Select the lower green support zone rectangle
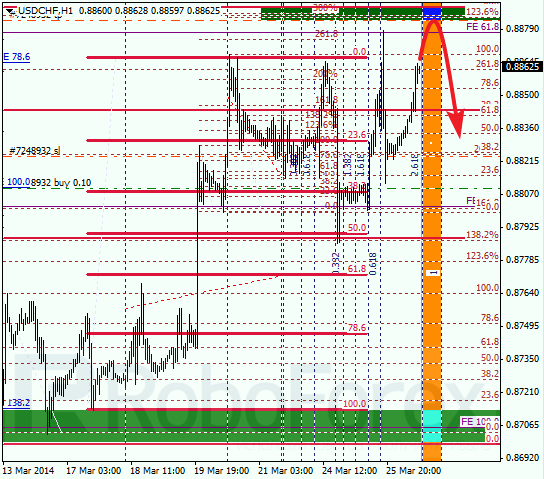 pos(244,426)
